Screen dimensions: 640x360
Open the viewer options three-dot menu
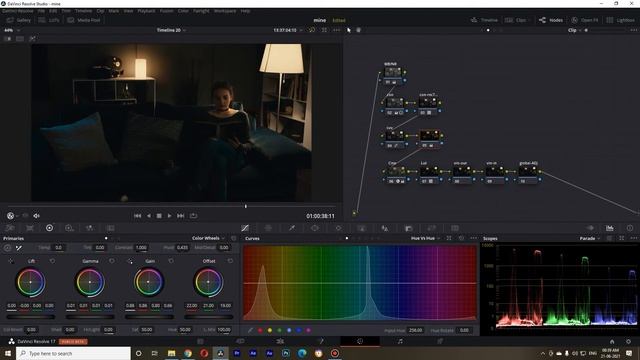(x=336, y=30)
